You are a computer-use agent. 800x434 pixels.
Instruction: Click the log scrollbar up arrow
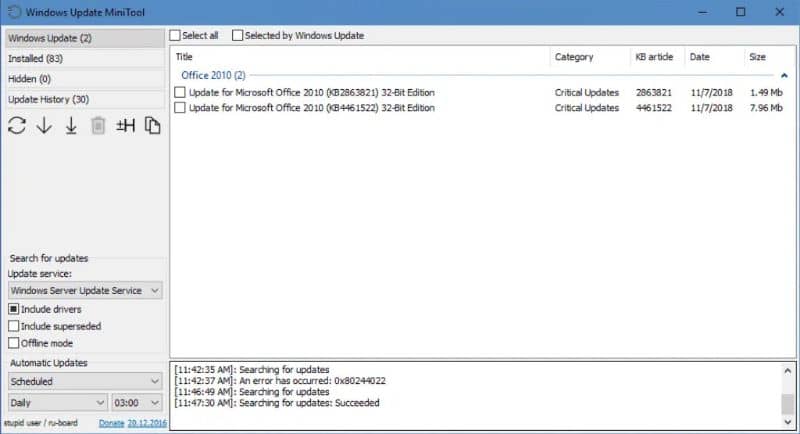pos(788,371)
